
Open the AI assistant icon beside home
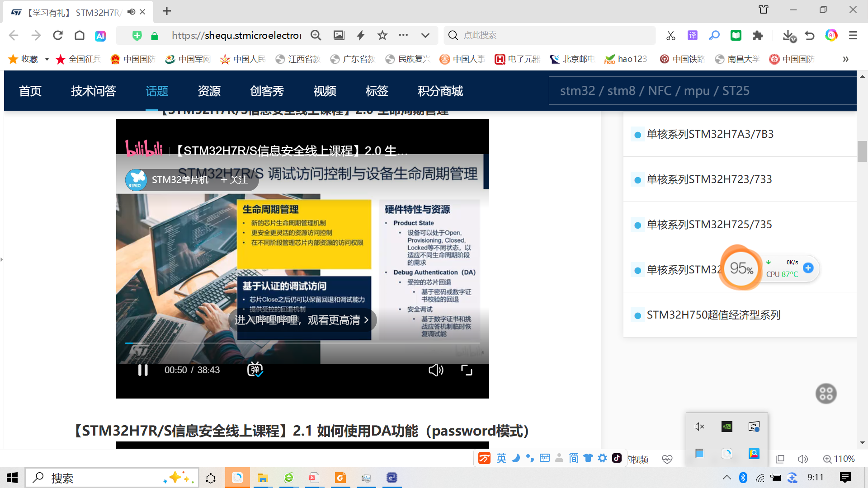[x=100, y=36]
